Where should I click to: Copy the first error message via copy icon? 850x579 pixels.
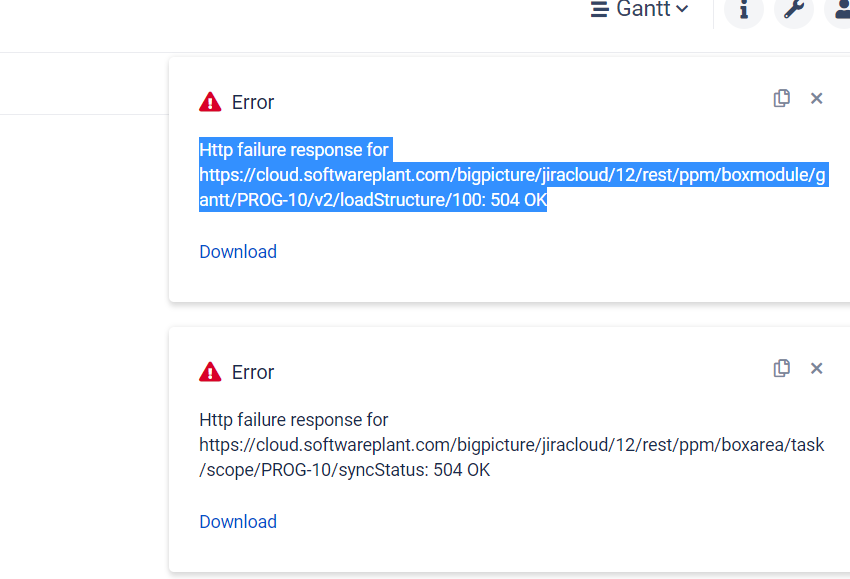[781, 98]
